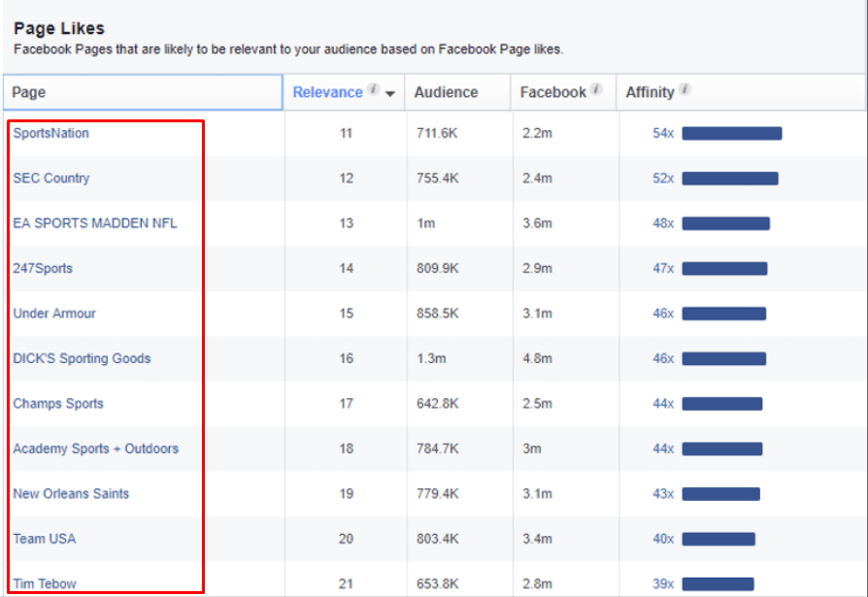
Task: Select Facebook value 2.4m
Action: pyautogui.click(x=538, y=179)
